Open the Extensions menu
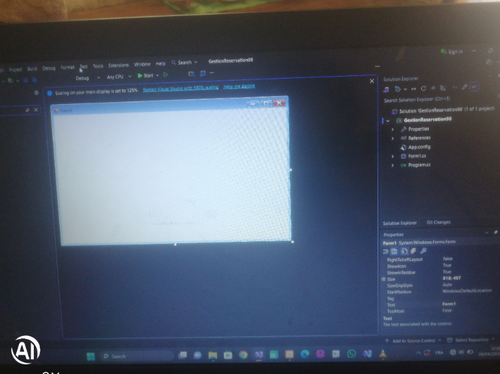The width and height of the screenshot is (500, 374). [118, 65]
